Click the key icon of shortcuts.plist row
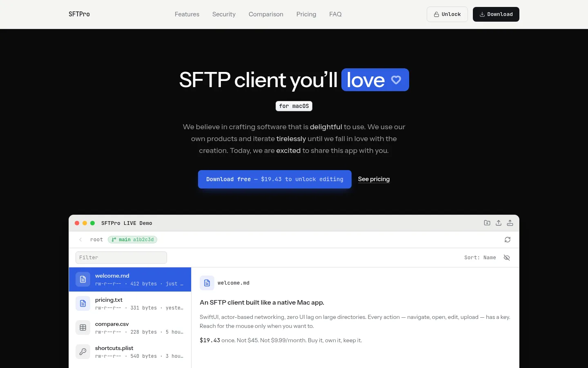 pos(83,352)
